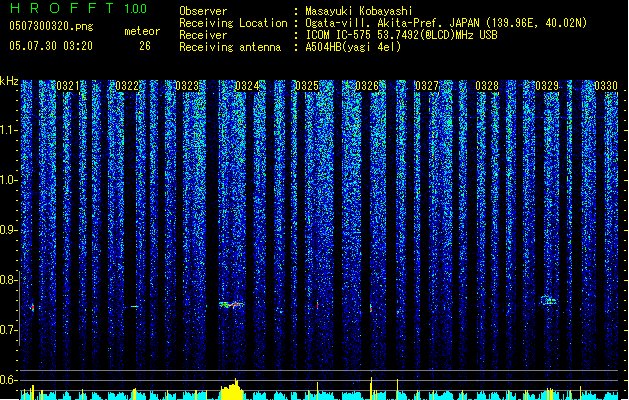Screen dimensions: 629x400
Task: Click the 0.8 kHz axis tick label
Action: pyautogui.click(x=8, y=280)
